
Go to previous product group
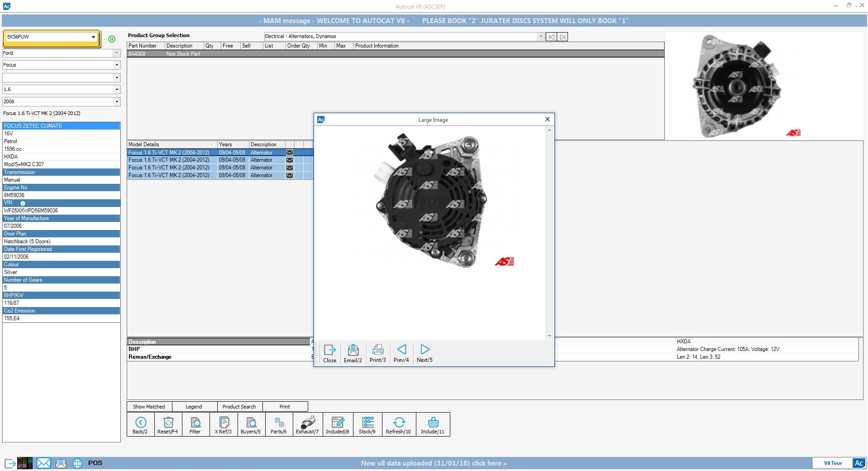(x=552, y=37)
